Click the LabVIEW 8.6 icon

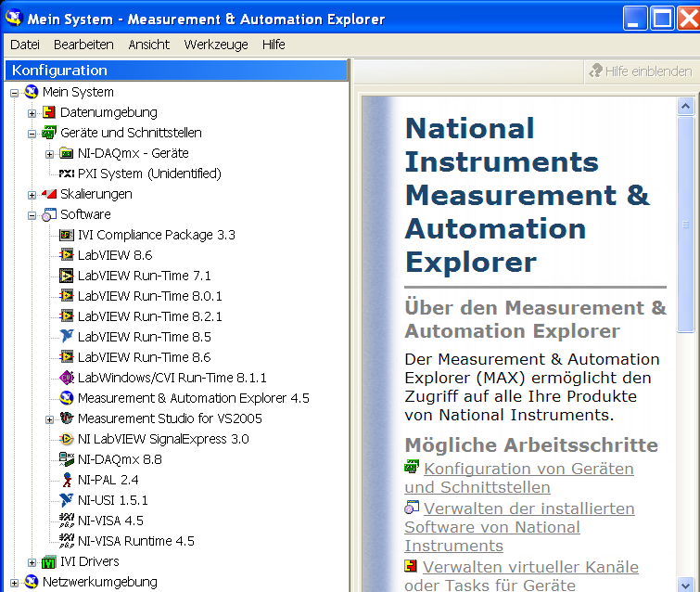coord(67,255)
